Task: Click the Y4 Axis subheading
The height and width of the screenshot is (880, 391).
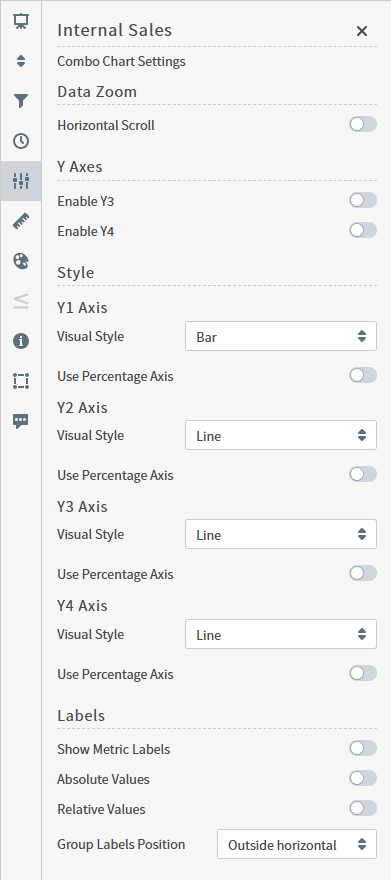Action: (x=82, y=606)
